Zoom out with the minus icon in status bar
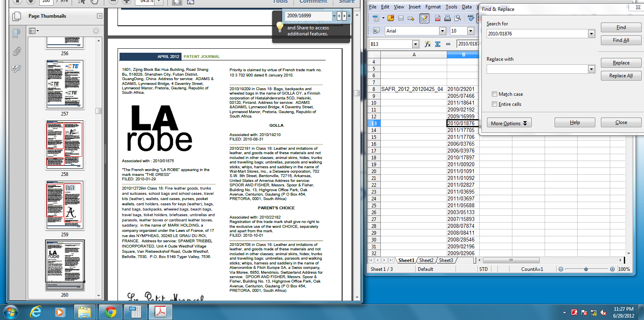Viewport: 644px width, 320px height. (x=561, y=269)
